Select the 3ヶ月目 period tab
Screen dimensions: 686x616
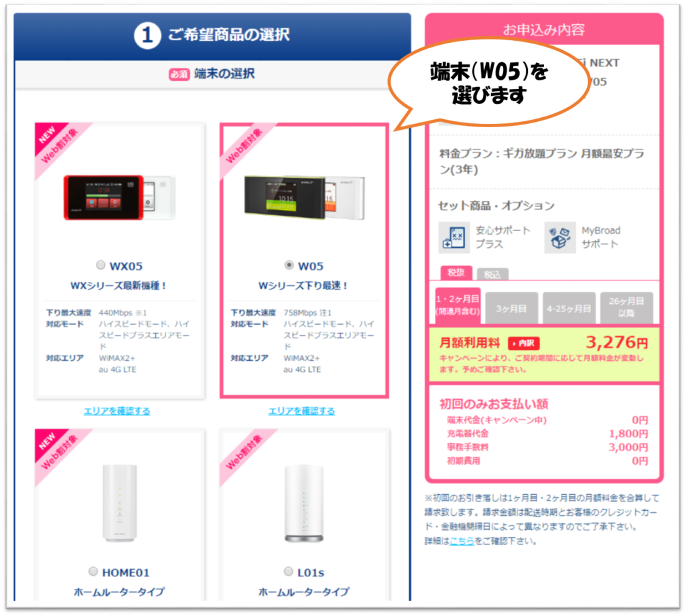(511, 308)
